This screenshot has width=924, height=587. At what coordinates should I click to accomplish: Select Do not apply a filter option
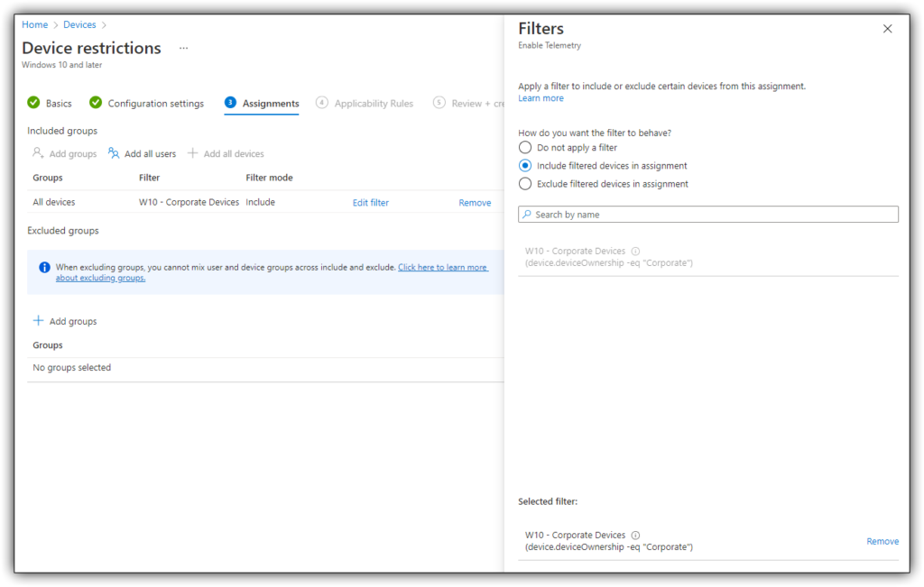tap(525, 147)
